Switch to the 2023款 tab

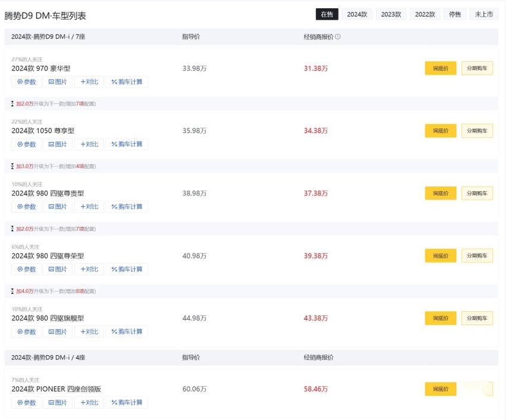point(391,14)
